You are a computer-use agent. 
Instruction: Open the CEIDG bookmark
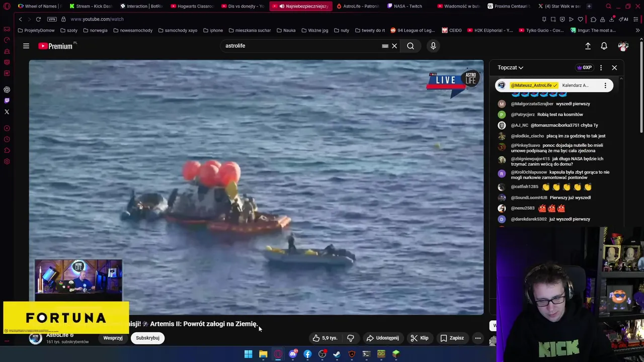[x=452, y=30]
